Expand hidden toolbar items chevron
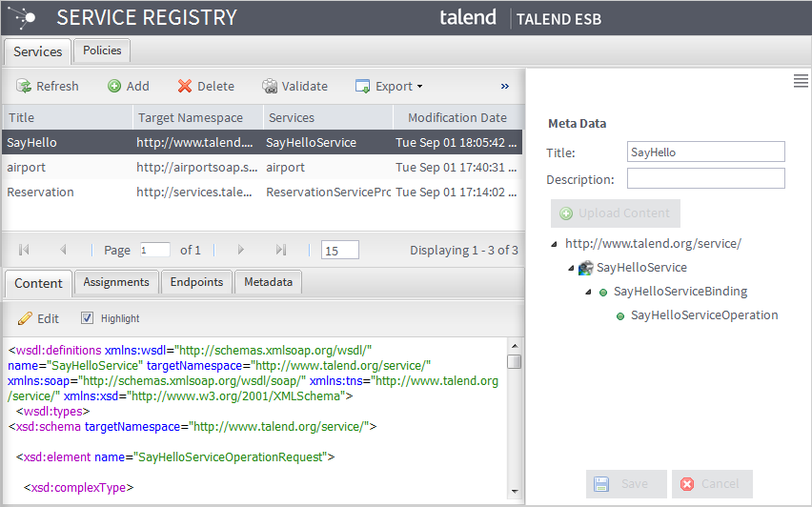This screenshot has height=507, width=812. click(x=505, y=87)
